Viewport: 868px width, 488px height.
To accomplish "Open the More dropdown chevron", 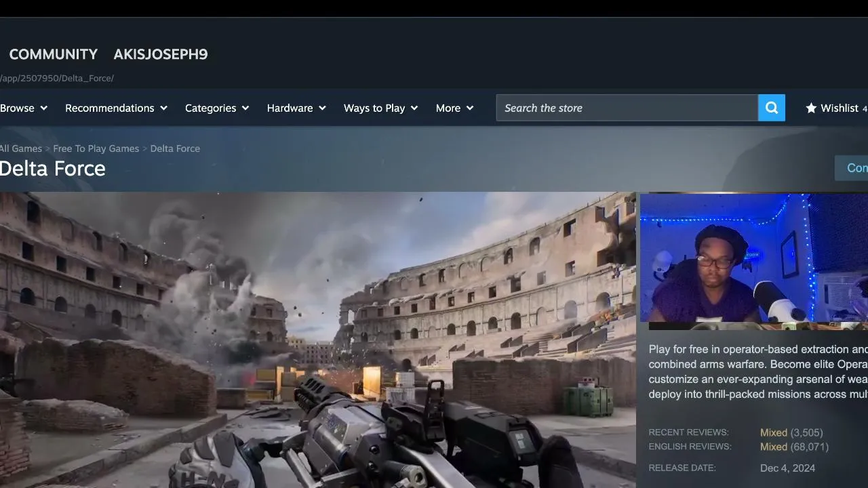I will [x=470, y=108].
